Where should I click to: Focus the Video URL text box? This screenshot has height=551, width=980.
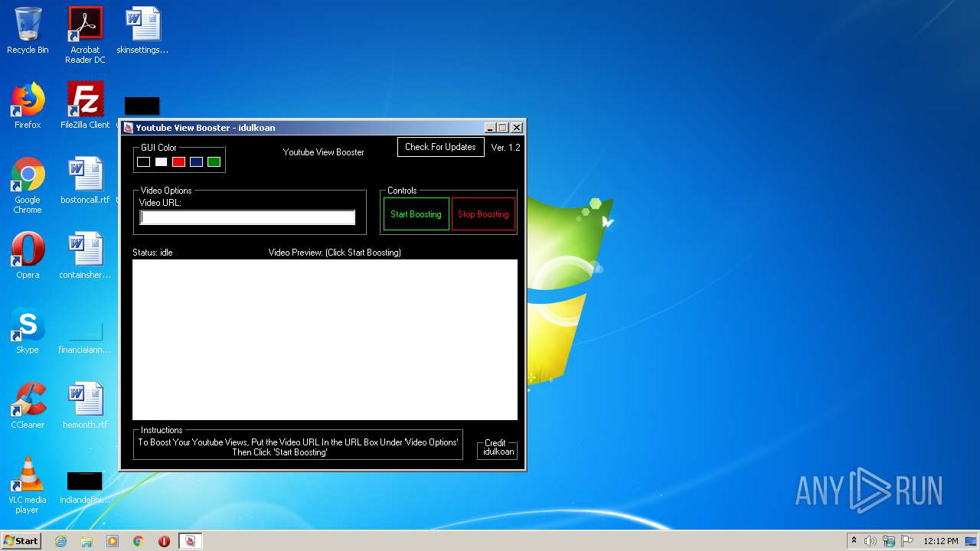tap(247, 217)
